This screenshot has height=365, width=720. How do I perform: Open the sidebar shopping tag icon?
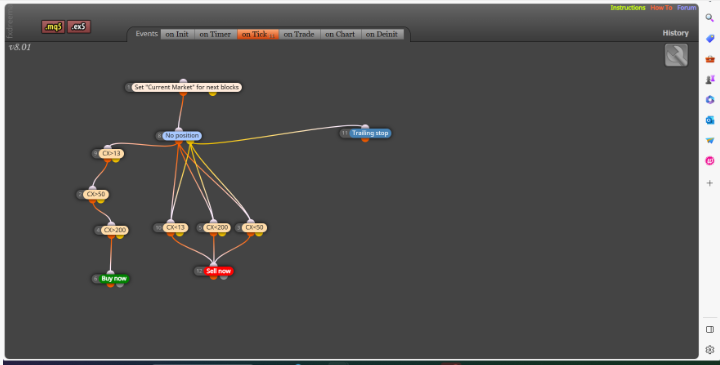(710, 39)
